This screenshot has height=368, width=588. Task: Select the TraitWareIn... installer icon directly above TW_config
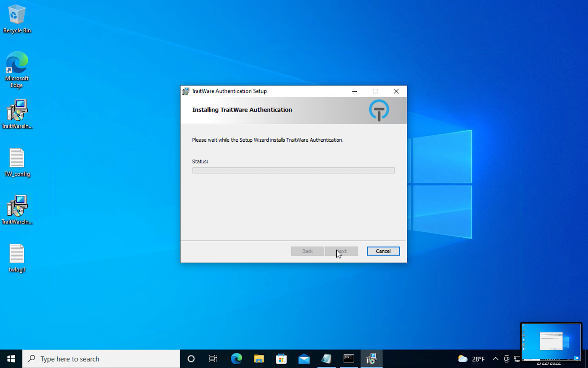pos(17,114)
